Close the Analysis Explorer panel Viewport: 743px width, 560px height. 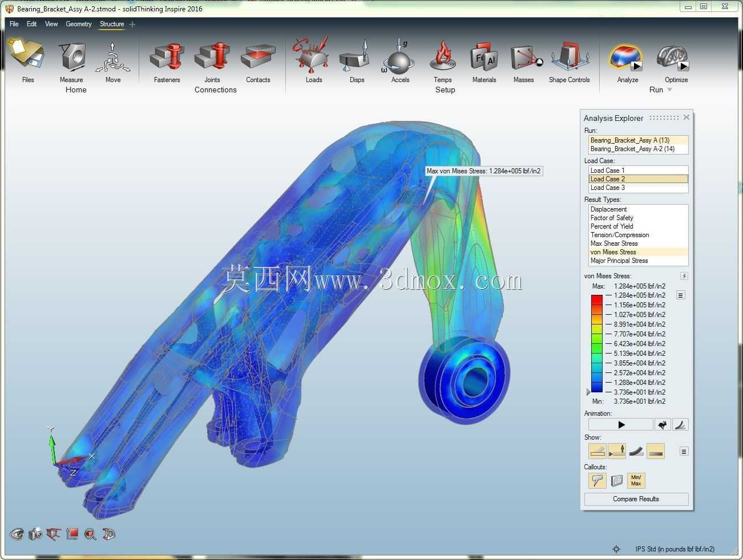click(687, 117)
